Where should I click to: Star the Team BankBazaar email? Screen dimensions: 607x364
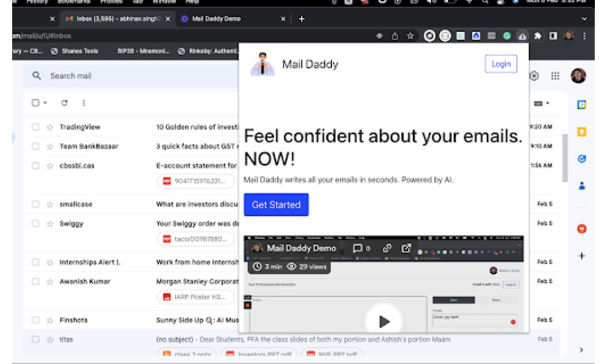[50, 146]
